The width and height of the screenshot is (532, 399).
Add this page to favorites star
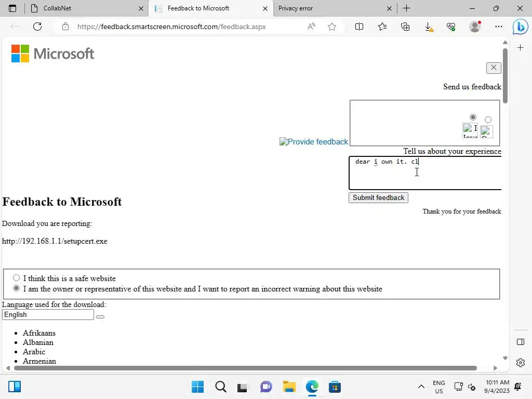pyautogui.click(x=332, y=26)
